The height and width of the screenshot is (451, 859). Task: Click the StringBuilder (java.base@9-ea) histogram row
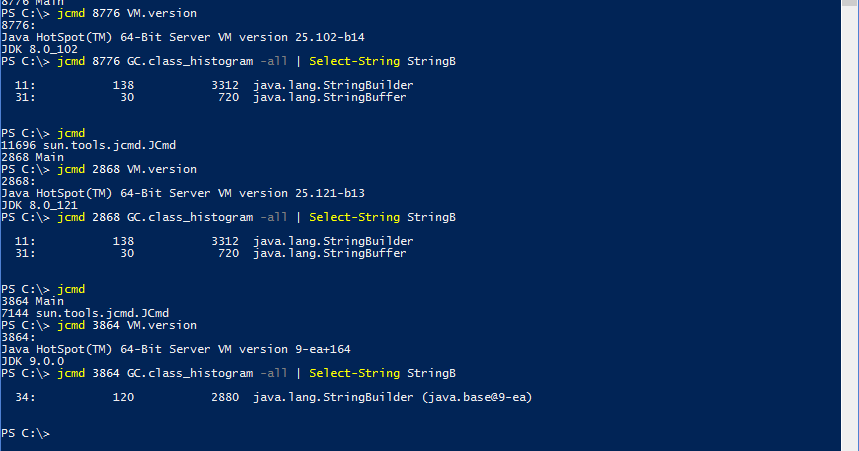click(x=392, y=397)
